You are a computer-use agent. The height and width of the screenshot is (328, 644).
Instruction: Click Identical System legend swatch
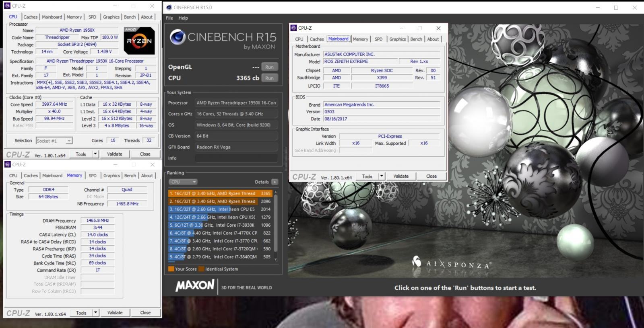[x=201, y=269]
